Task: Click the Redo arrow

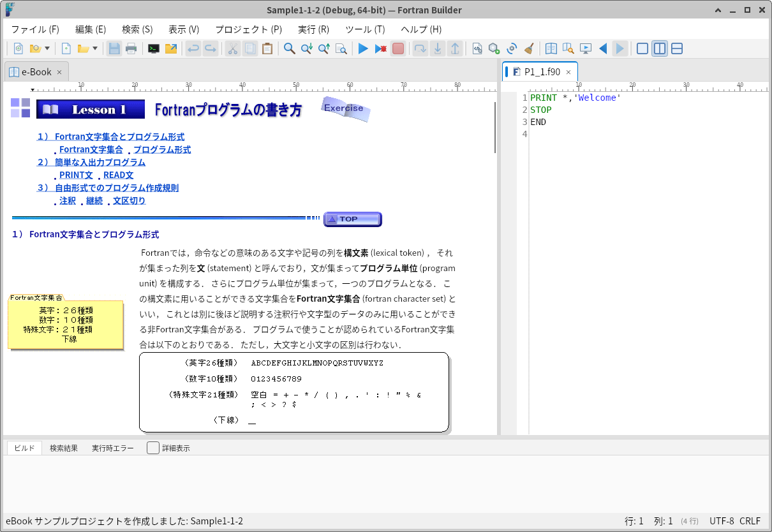Action: [211, 48]
